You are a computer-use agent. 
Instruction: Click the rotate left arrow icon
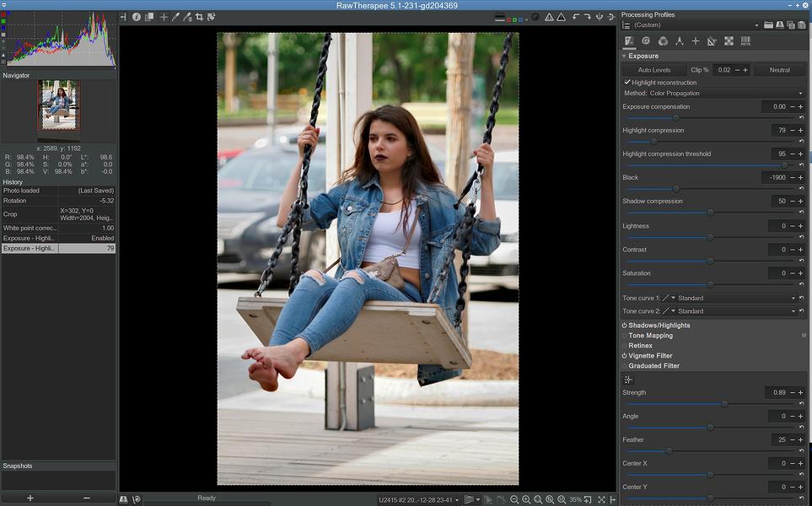coord(576,17)
